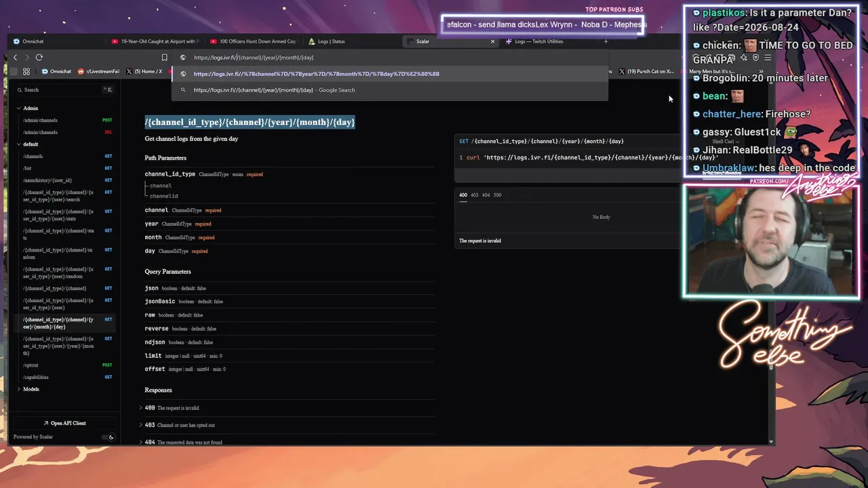868x488 pixels.
Task: Open the /{channel_id_type}/{channel}/stats endpoint
Action: point(66,235)
